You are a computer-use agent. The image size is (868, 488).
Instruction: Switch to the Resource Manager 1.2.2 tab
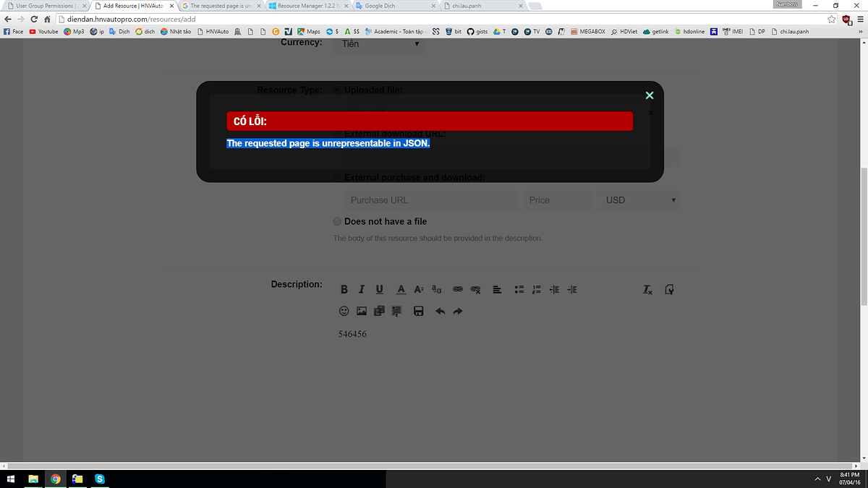(307, 6)
